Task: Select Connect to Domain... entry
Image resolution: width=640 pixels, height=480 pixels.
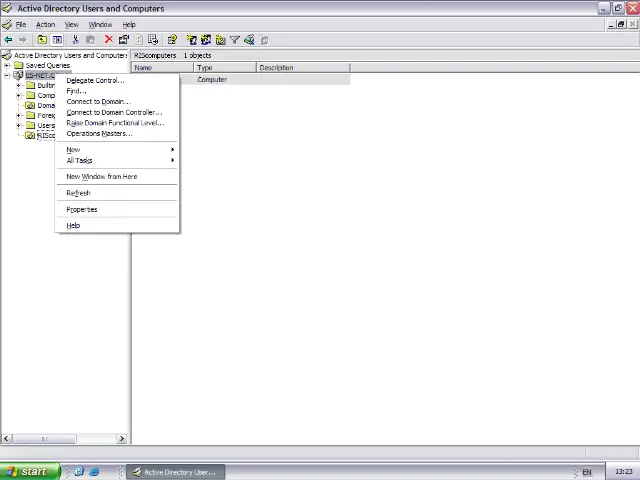Action: pos(117,102)
